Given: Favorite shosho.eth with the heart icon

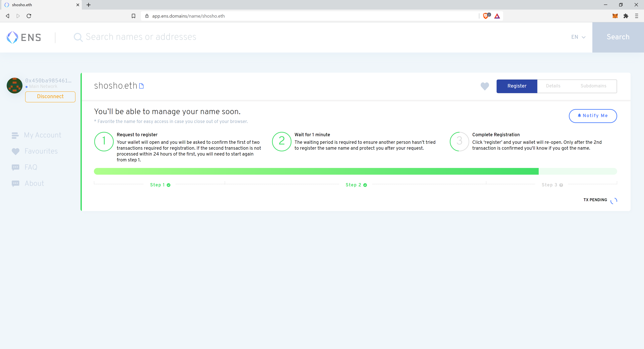Looking at the screenshot, I should (485, 86).
